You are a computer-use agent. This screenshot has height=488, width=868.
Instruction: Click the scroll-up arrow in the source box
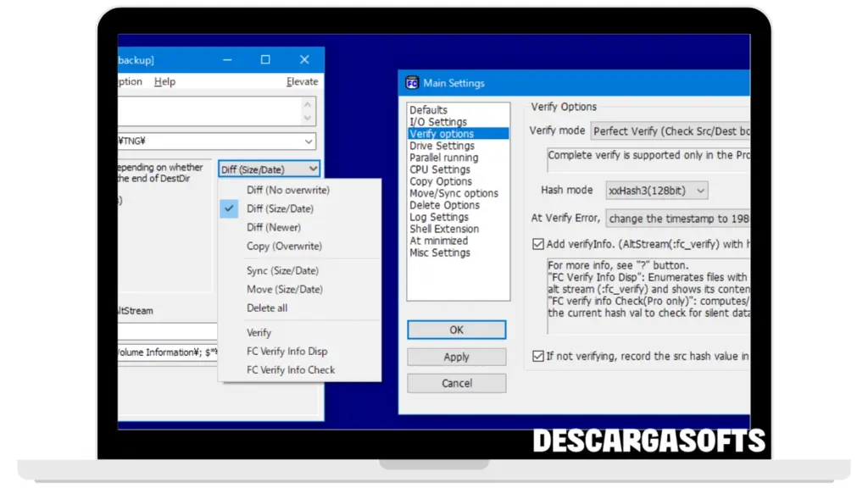308,103
